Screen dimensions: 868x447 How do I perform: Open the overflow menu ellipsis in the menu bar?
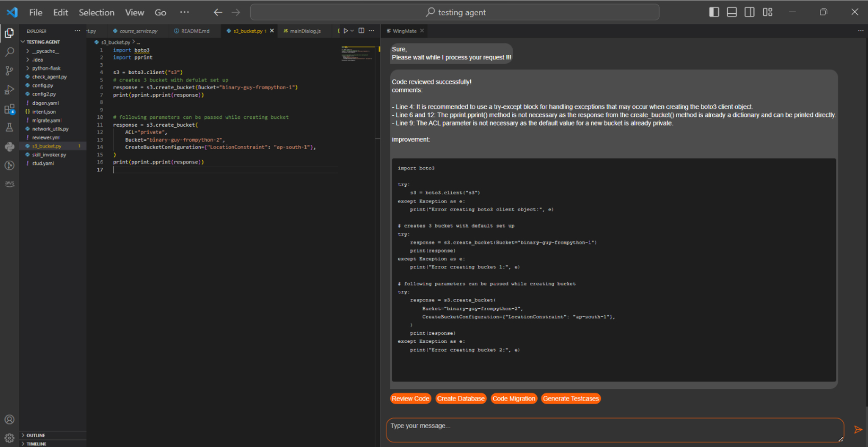click(184, 12)
